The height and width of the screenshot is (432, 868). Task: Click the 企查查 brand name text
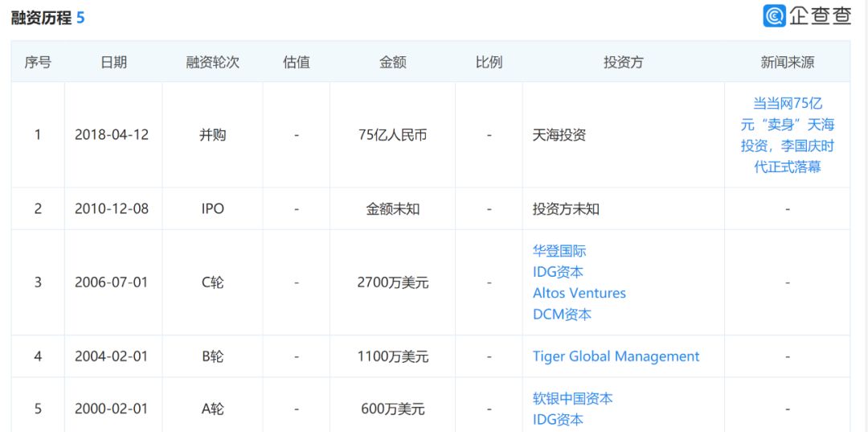[821, 16]
